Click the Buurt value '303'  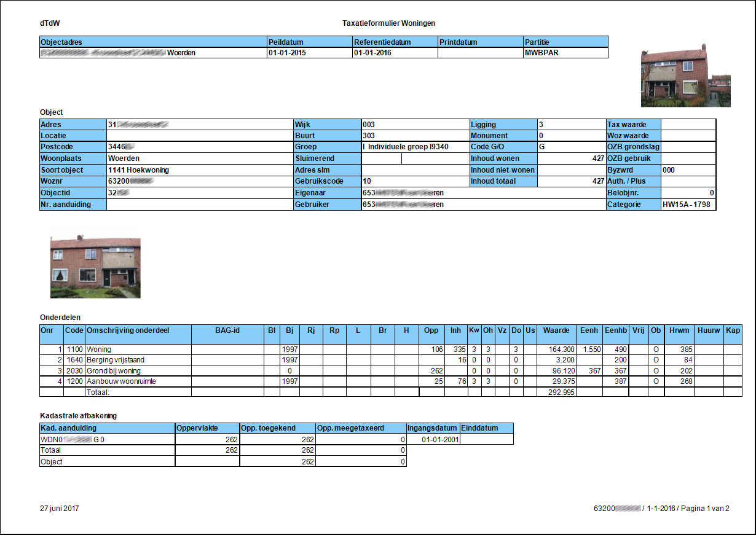pos(369,136)
